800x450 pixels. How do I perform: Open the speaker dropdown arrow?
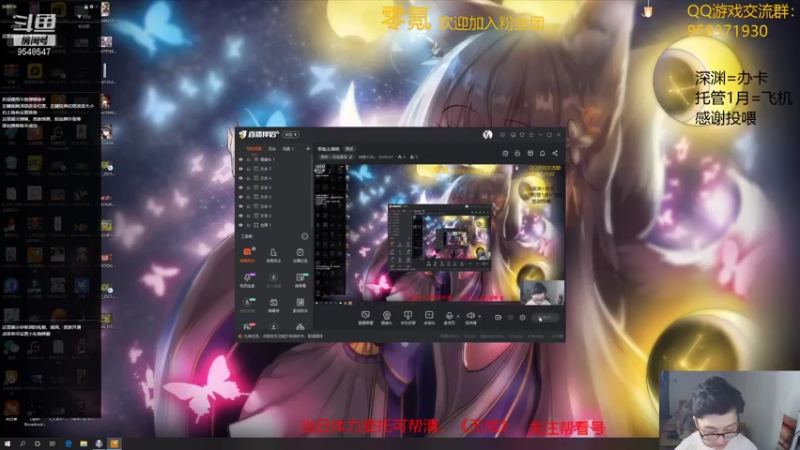[x=480, y=316]
